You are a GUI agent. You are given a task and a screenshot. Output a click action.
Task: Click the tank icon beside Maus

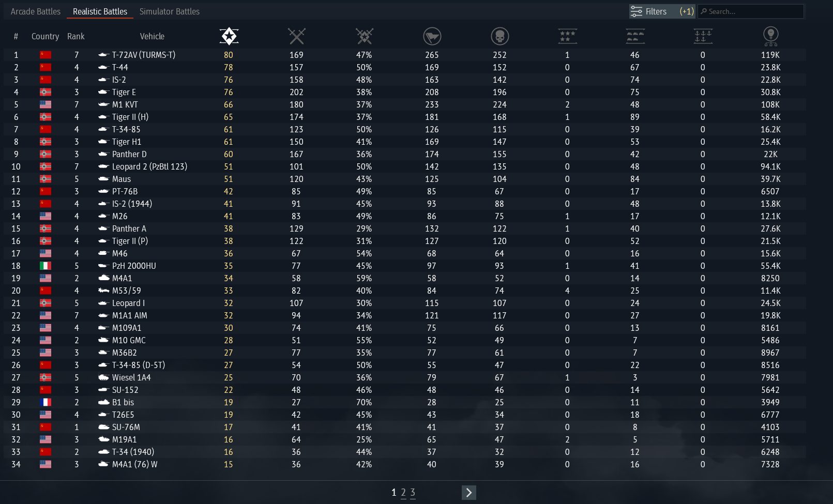point(103,179)
